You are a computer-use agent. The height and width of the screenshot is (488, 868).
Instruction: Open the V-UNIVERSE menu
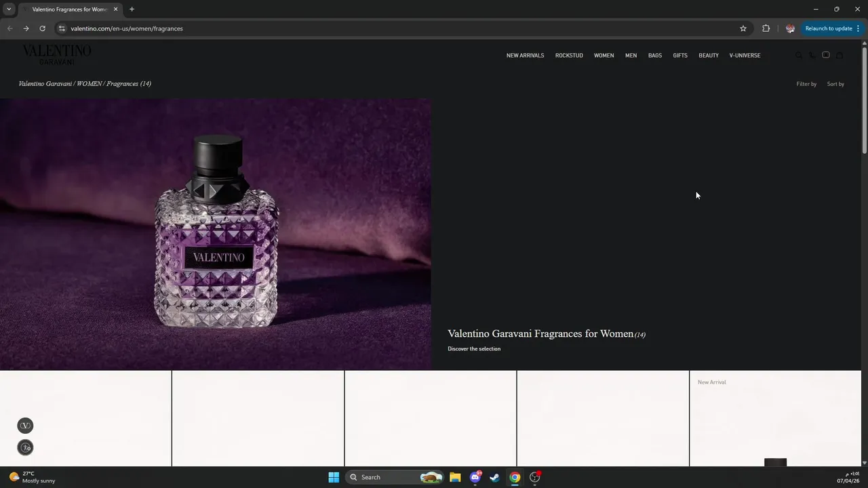(x=745, y=56)
